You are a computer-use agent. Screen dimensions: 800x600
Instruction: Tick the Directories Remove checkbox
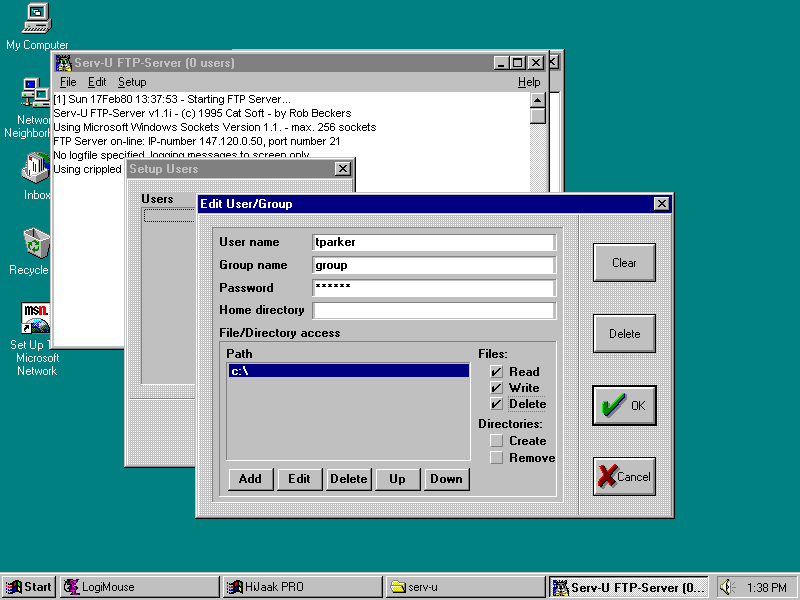[x=497, y=458]
